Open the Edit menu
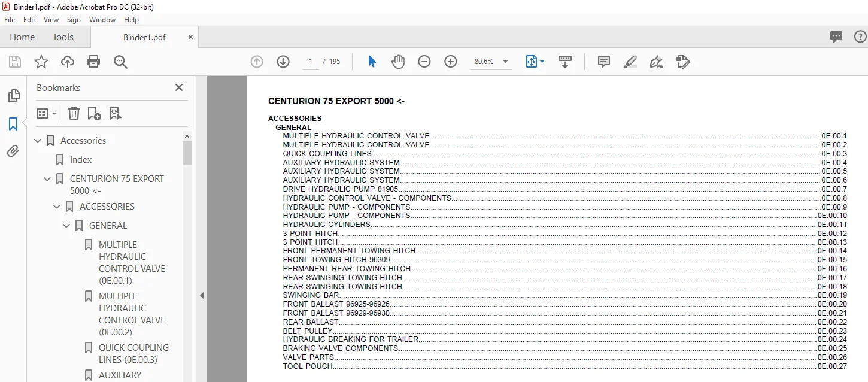This screenshot has width=868, height=382. tap(29, 20)
